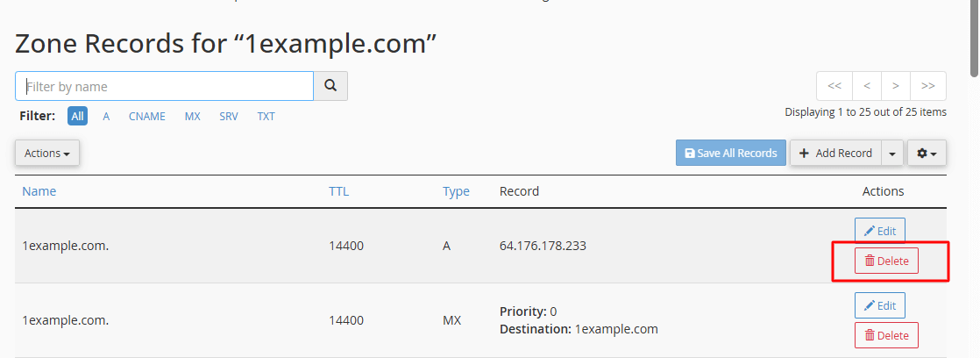Open the Add Record arrow dropdown
Image resolution: width=980 pixels, height=358 pixels.
(891, 153)
